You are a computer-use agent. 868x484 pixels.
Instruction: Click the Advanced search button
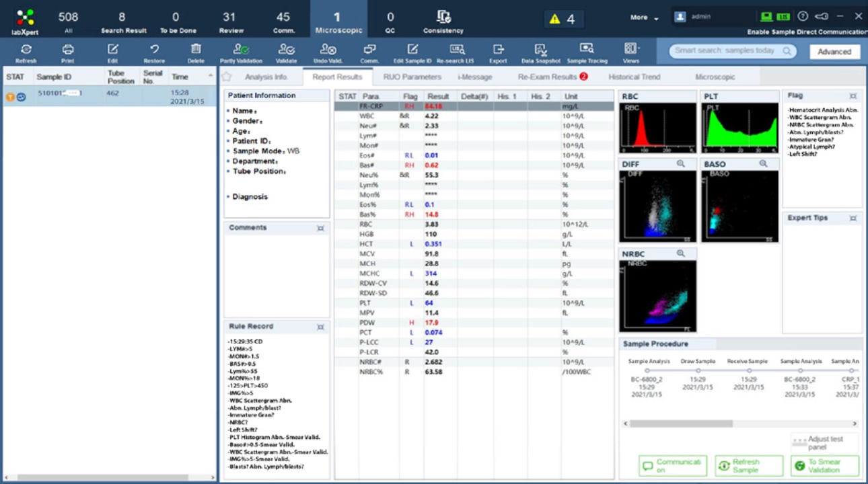[x=834, y=51]
